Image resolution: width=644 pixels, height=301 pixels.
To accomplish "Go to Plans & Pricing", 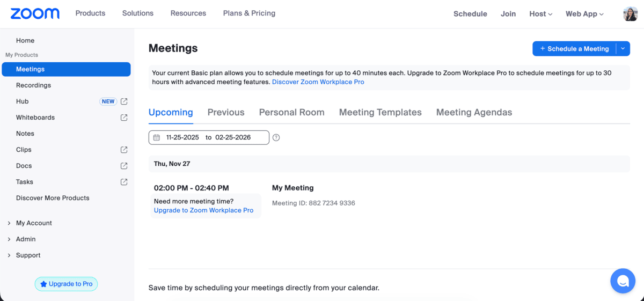I will coord(250,13).
